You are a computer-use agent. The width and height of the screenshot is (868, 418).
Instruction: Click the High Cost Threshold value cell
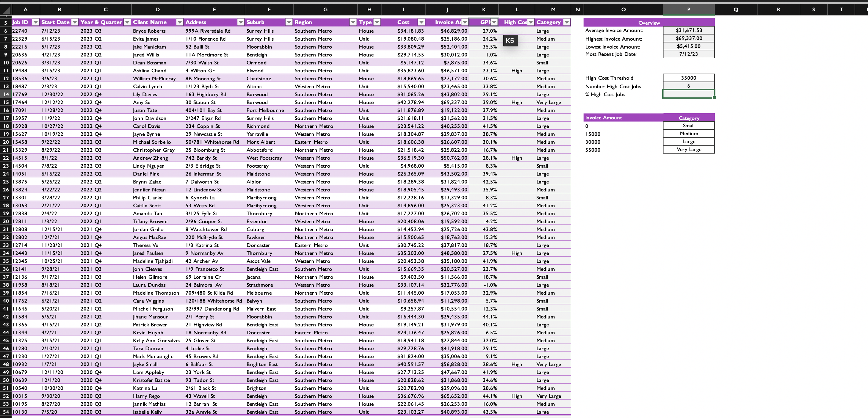[689, 78]
